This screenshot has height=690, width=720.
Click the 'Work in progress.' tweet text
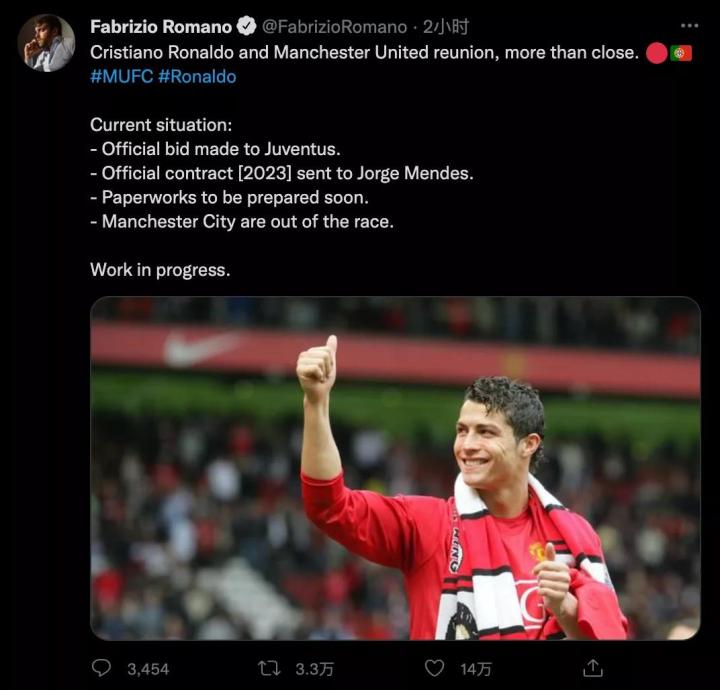coord(160,270)
